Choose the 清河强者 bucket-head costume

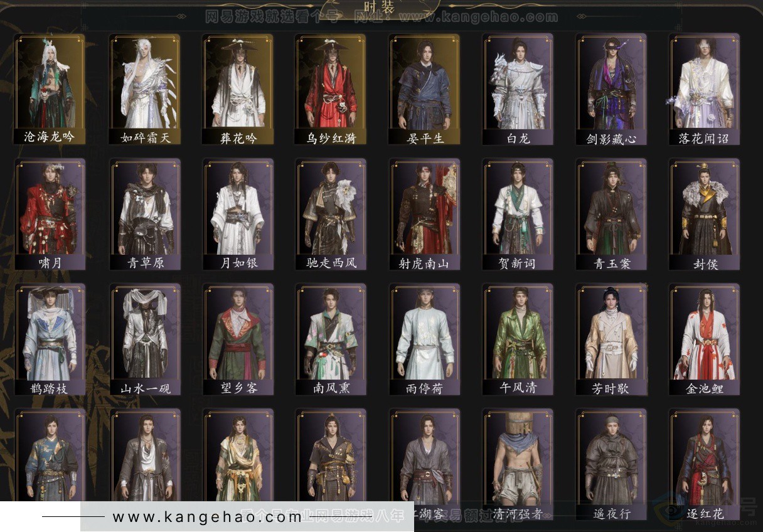point(518,465)
